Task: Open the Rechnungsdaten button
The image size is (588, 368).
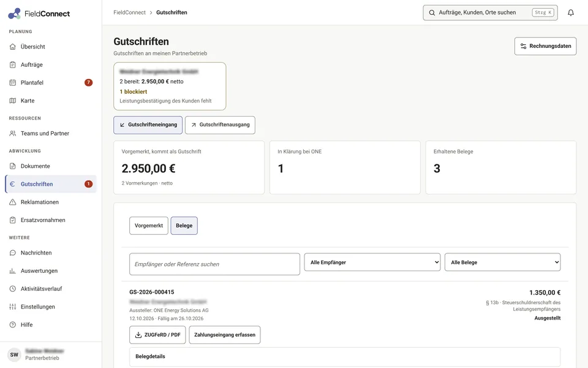Action: 545,46
